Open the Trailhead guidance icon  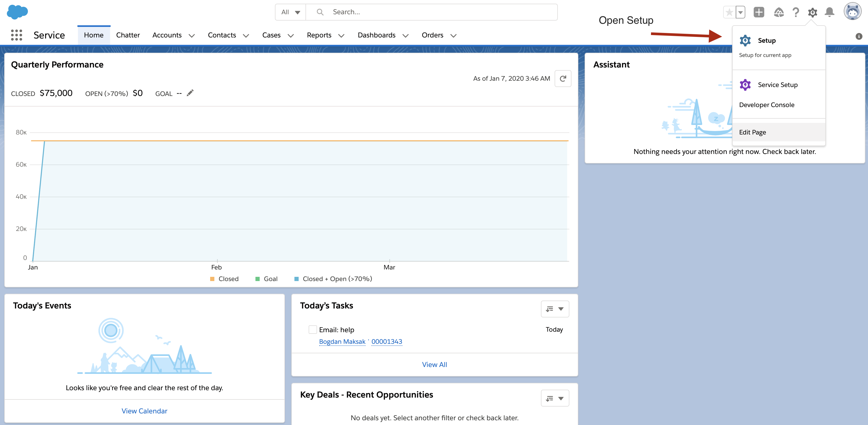(x=779, y=12)
